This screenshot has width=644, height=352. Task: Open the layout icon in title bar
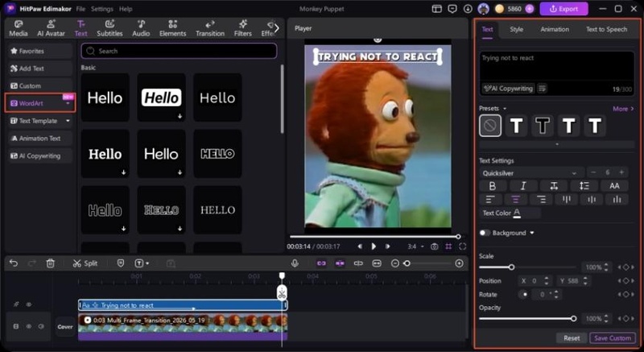click(x=437, y=9)
